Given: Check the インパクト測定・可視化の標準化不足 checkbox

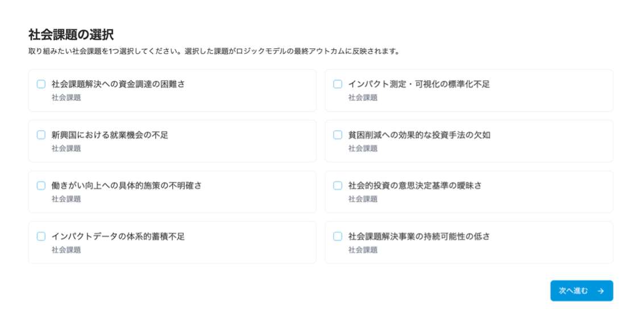Looking at the screenshot, I should pos(338,84).
